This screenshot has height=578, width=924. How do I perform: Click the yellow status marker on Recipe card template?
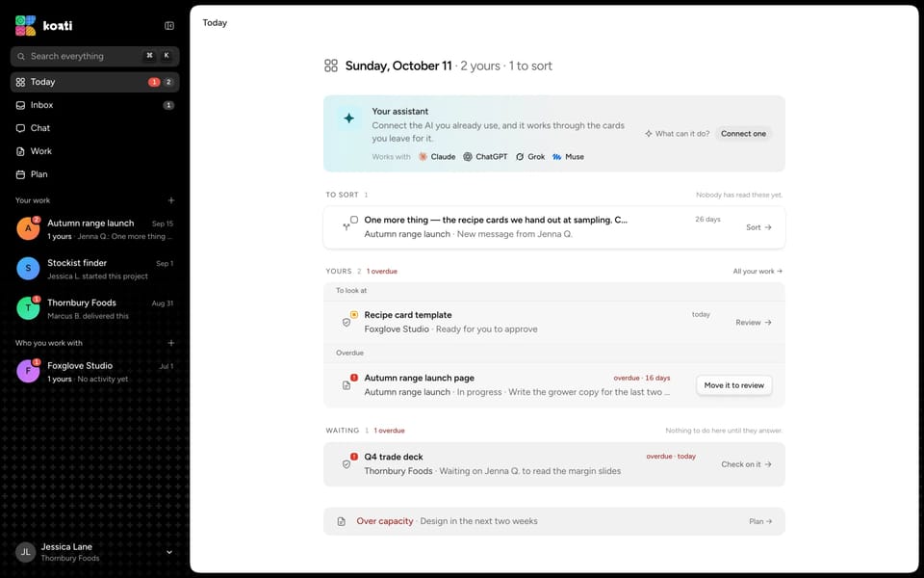pos(354,315)
